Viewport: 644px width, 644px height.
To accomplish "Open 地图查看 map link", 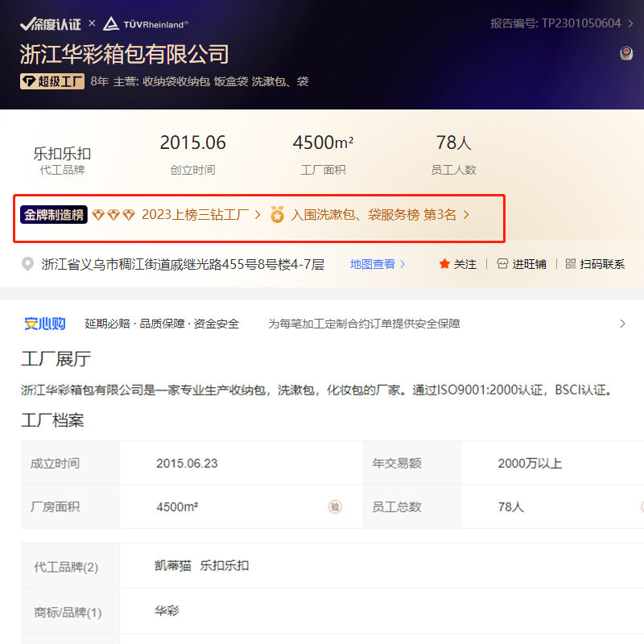I will tap(378, 264).
